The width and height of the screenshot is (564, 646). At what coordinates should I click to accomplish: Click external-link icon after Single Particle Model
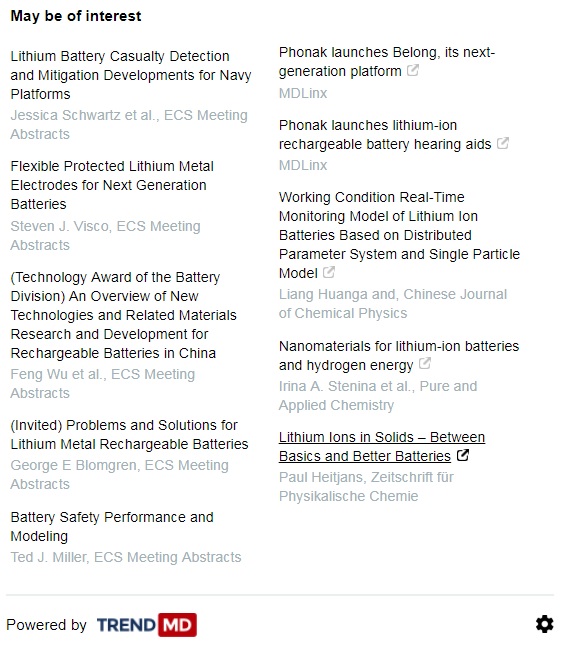(x=329, y=272)
